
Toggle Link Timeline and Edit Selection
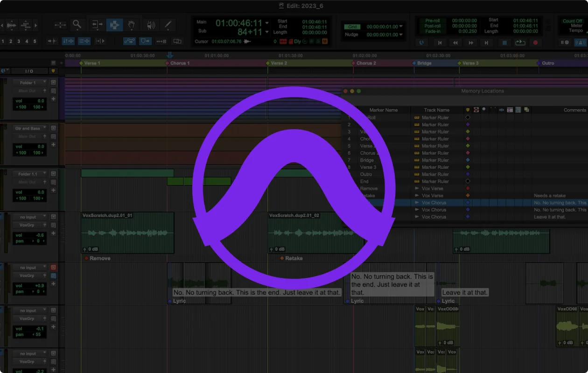68,41
